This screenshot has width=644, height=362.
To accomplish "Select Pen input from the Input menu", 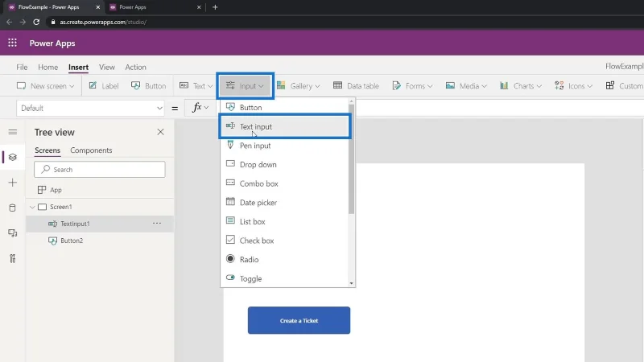I will [284, 146].
